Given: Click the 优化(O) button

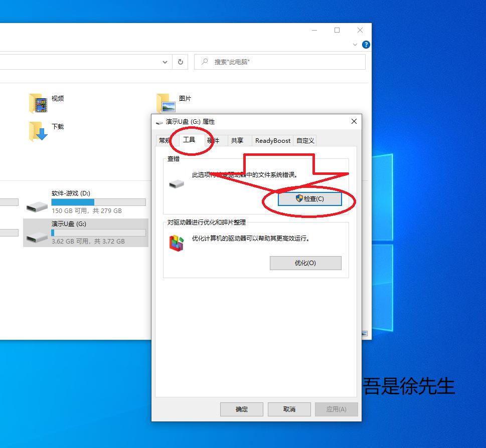Looking at the screenshot, I should [x=305, y=263].
